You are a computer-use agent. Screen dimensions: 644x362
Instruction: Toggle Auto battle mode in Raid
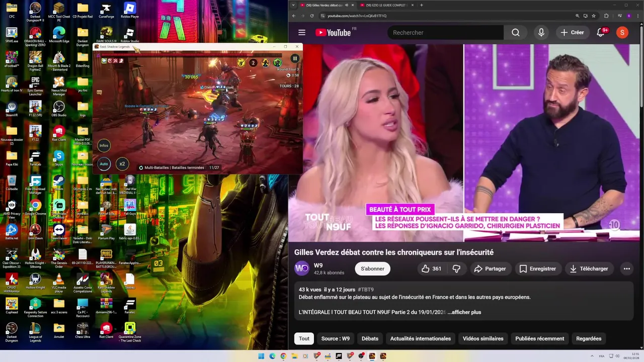click(x=104, y=164)
